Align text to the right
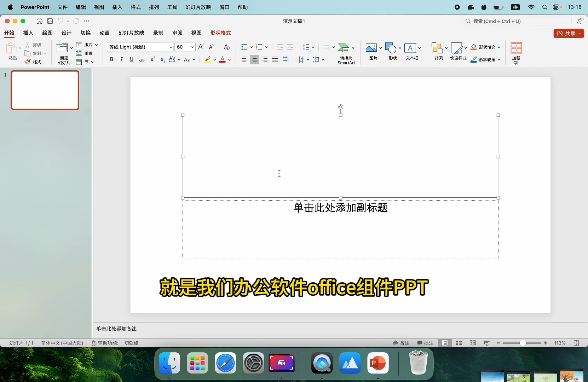This screenshot has height=382, width=588. click(265, 59)
